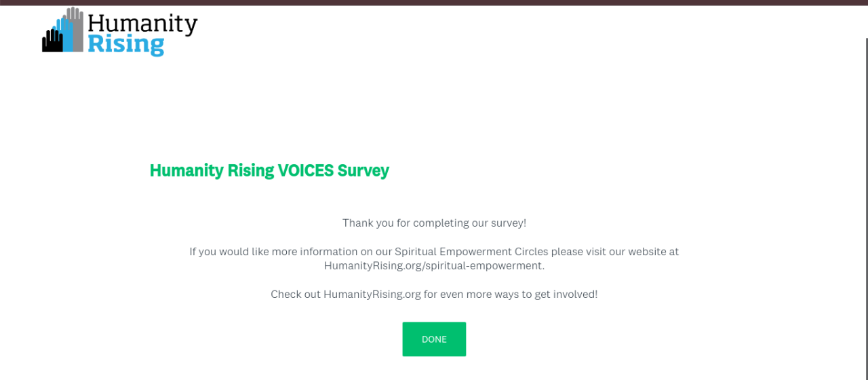Click the 'Humanity Rising VOICES Survey' title
This screenshot has height=380, width=868.
tap(269, 170)
